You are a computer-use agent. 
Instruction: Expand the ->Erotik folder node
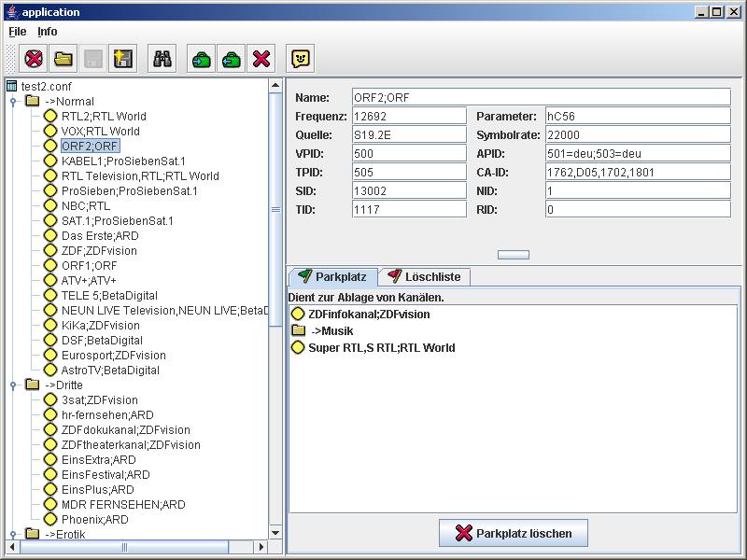(x=14, y=535)
